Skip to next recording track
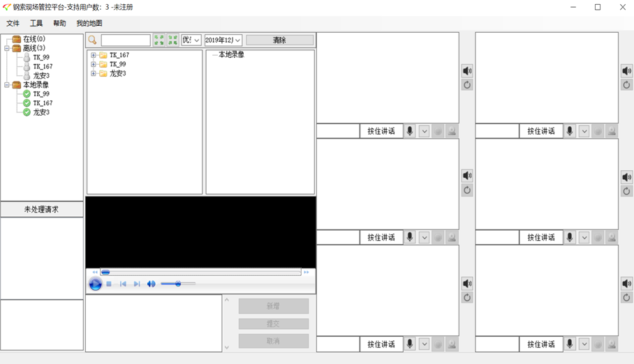 (x=137, y=284)
